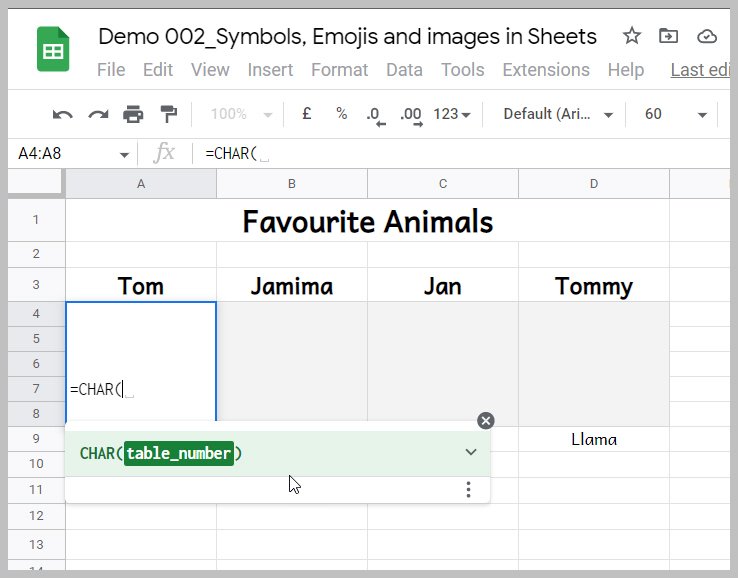Move document to a folder icon

click(x=668, y=36)
